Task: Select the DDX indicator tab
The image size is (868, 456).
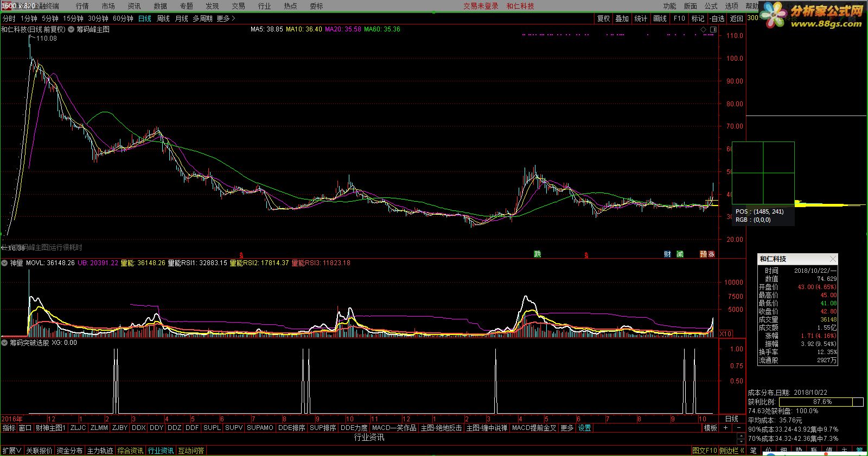Action: (139, 428)
